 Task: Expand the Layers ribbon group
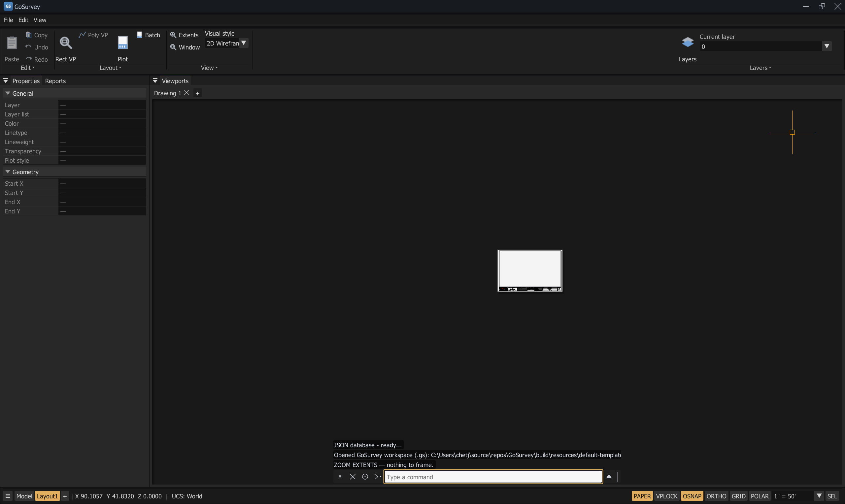pyautogui.click(x=760, y=68)
